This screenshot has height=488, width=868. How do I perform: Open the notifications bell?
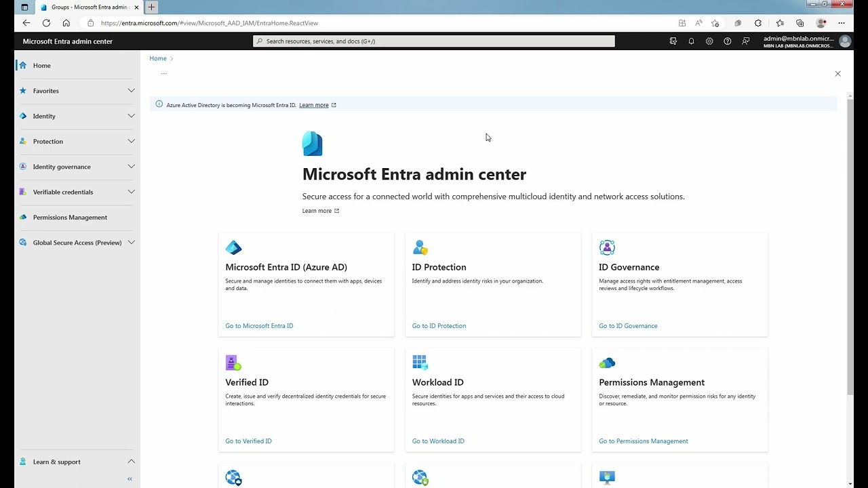[x=691, y=41]
